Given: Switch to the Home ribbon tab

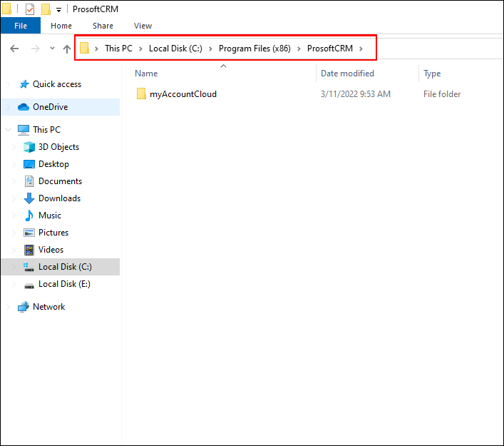Looking at the screenshot, I should coord(61,26).
